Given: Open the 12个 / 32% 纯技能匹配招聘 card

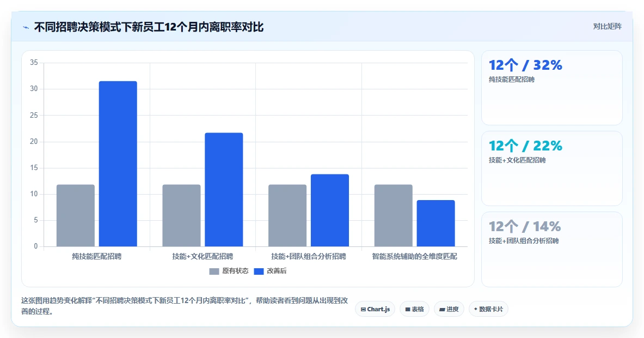Looking at the screenshot, I should pyautogui.click(x=551, y=88).
